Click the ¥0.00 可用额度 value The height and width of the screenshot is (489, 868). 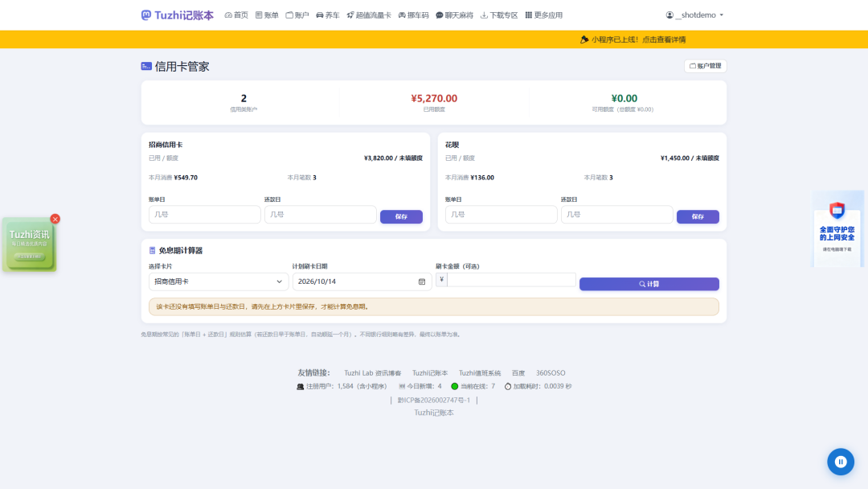(x=624, y=99)
